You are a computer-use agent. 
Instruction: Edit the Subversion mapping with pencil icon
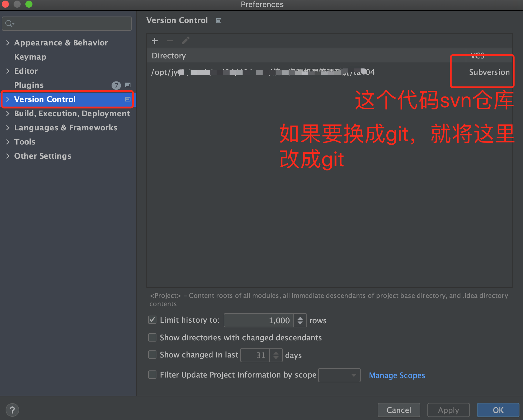185,41
